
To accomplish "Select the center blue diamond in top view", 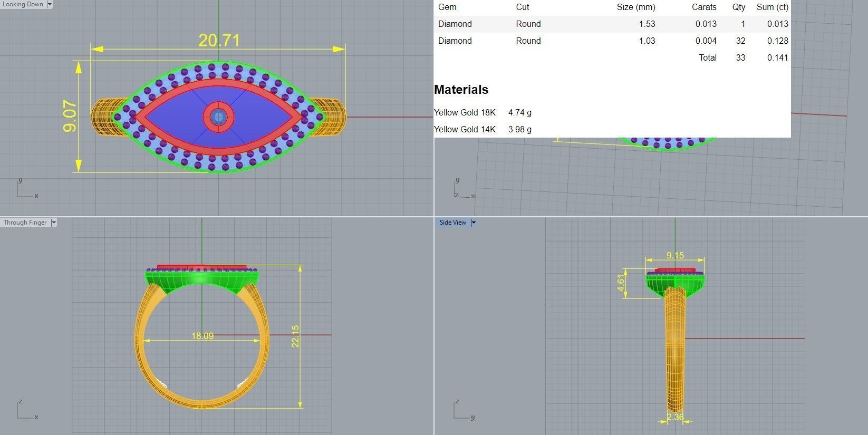I will (218, 117).
